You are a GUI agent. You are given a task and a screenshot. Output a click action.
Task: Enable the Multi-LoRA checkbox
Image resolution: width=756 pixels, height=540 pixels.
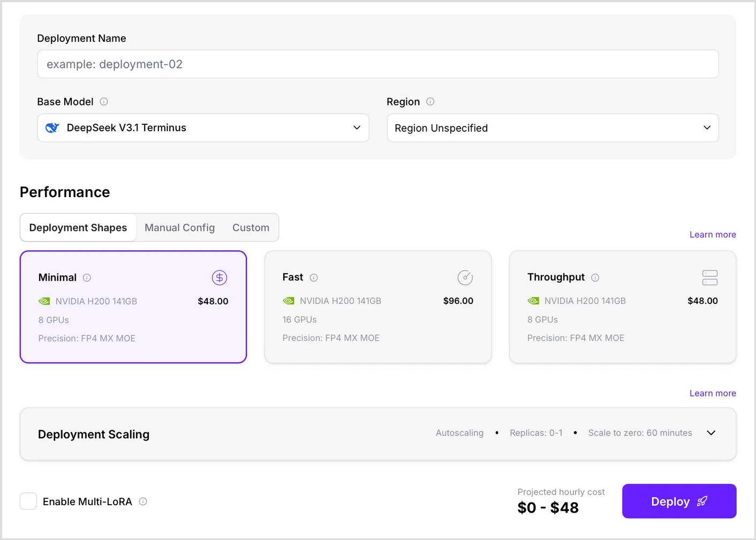[28, 501]
